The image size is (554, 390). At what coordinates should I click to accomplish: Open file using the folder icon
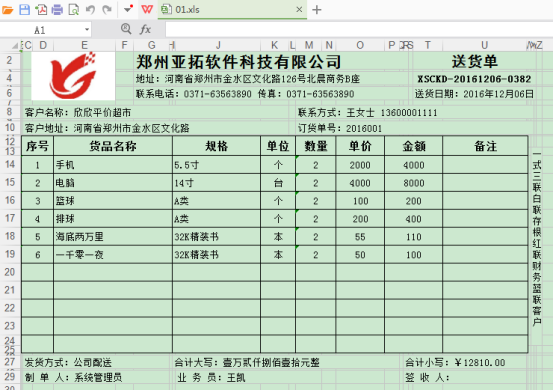[7, 10]
